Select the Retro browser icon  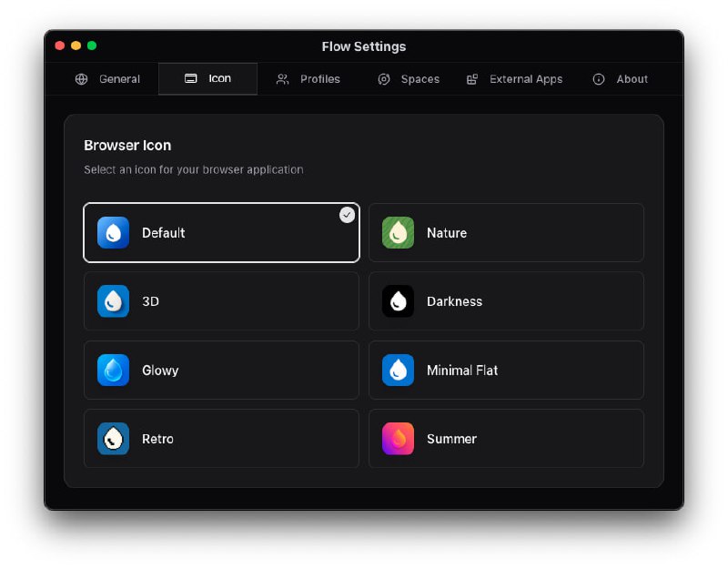(221, 439)
